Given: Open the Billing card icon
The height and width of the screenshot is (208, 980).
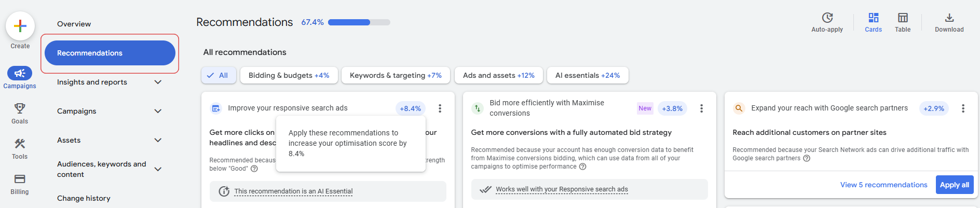Looking at the screenshot, I should pos(20,179).
